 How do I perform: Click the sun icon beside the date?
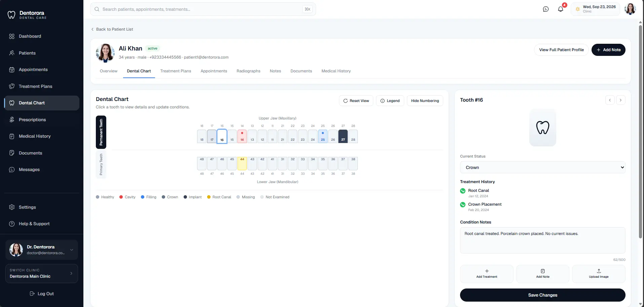(578, 9)
